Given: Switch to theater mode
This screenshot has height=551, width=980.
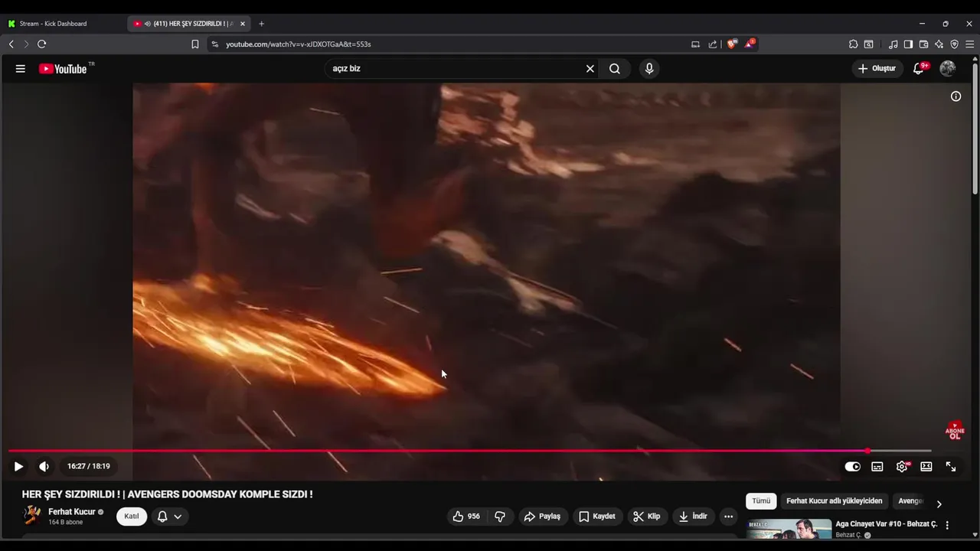Looking at the screenshot, I should pos(926,466).
